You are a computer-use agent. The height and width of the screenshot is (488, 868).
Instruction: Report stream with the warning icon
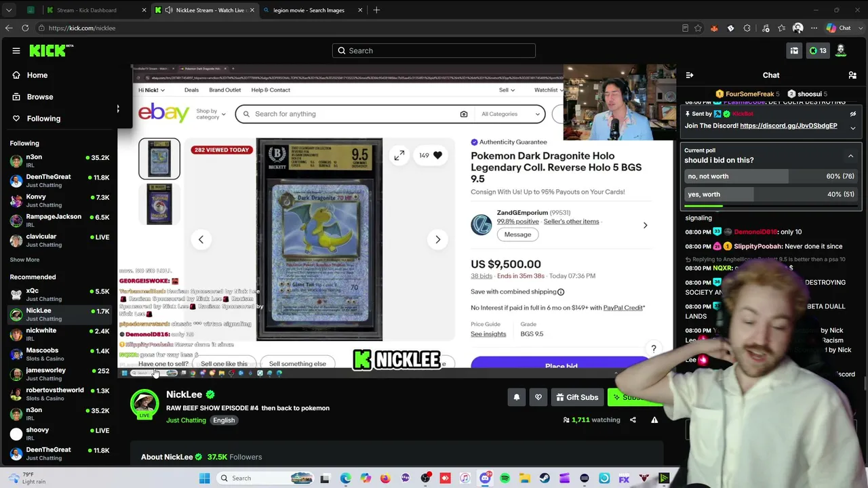point(654,420)
